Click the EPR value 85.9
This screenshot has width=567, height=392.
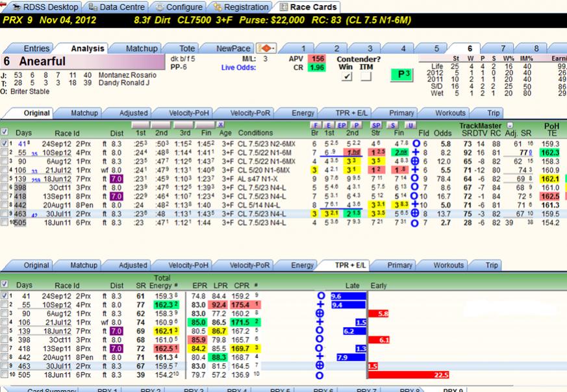tap(198, 340)
